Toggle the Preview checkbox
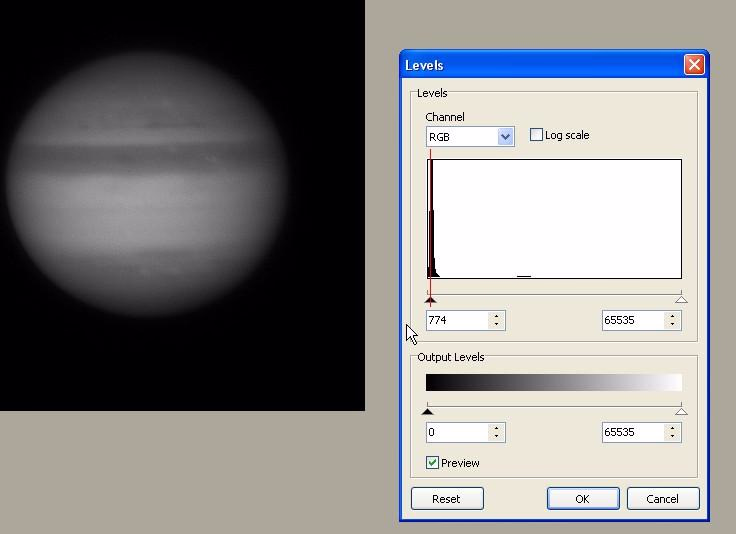736x534 pixels. (433, 463)
